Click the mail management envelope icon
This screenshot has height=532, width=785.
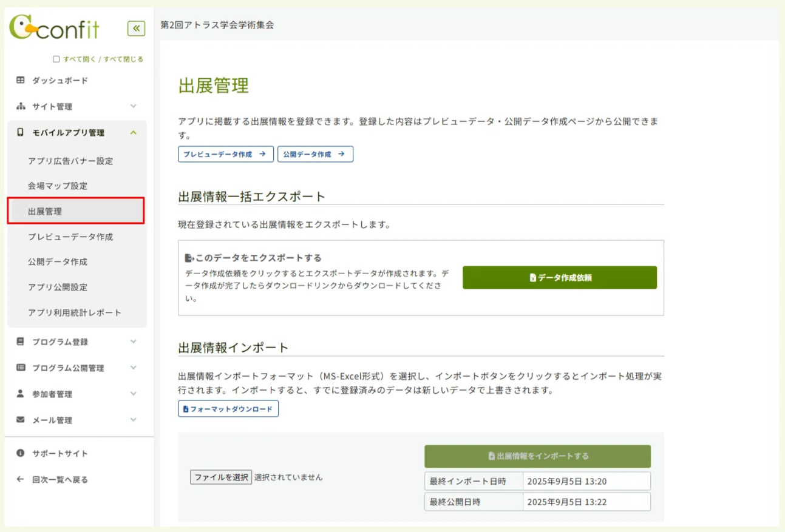(x=21, y=420)
